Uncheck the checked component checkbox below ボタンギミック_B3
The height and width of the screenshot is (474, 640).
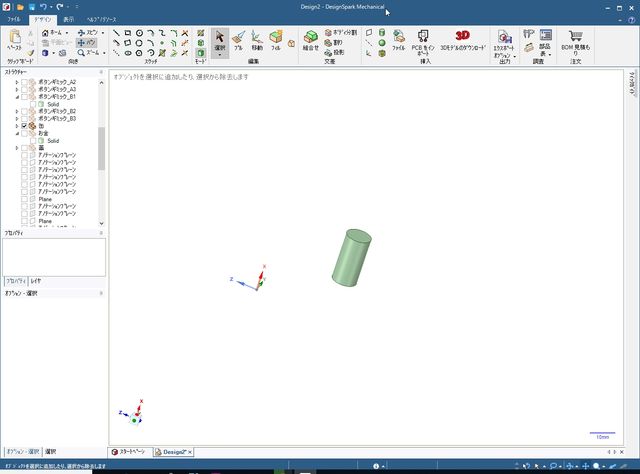[24, 126]
